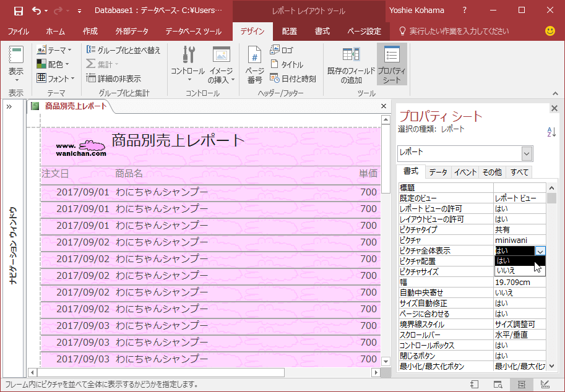Click property sheet scrollbar down arrow
This screenshot has height=392, width=565.
[x=551, y=366]
